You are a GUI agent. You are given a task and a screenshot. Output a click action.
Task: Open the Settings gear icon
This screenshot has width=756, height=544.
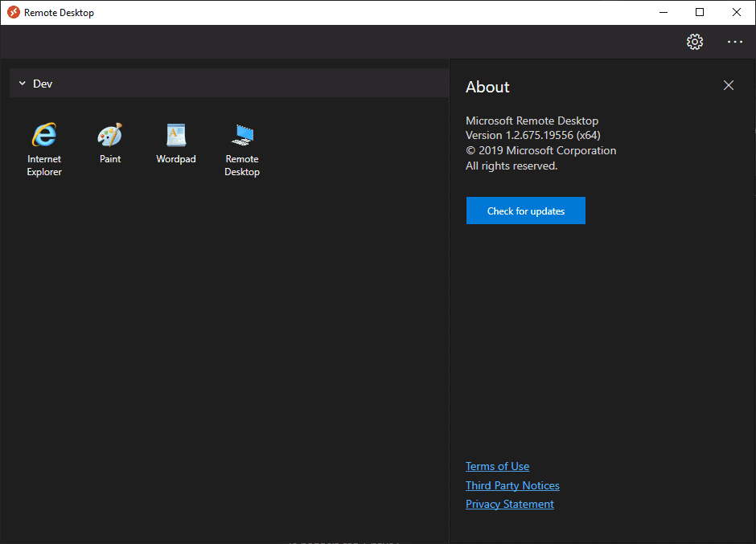695,42
